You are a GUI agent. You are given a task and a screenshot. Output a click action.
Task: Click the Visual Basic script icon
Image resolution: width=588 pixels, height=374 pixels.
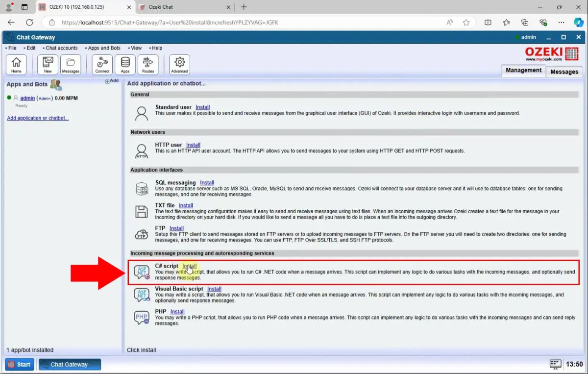pyautogui.click(x=142, y=295)
